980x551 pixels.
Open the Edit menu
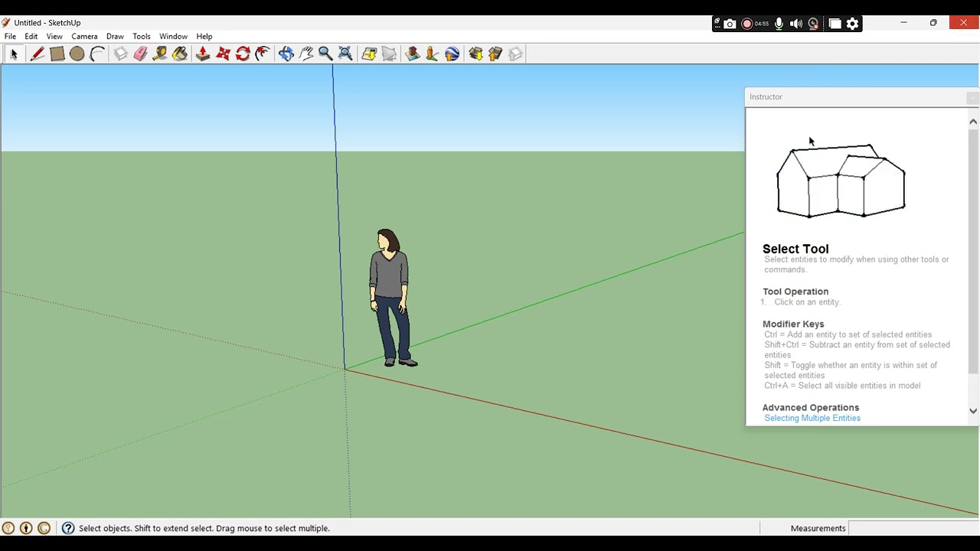point(31,36)
